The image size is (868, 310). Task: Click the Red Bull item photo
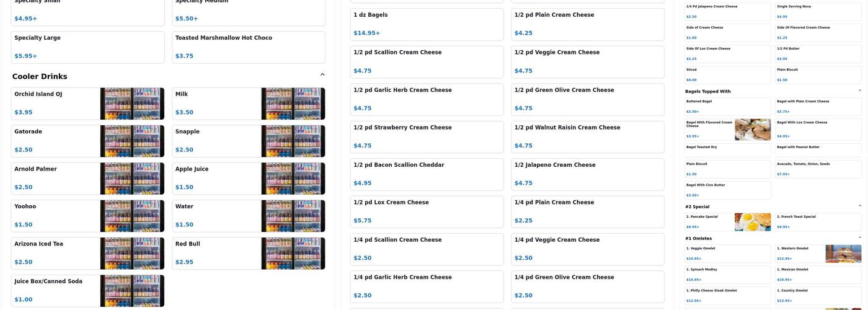(293, 254)
